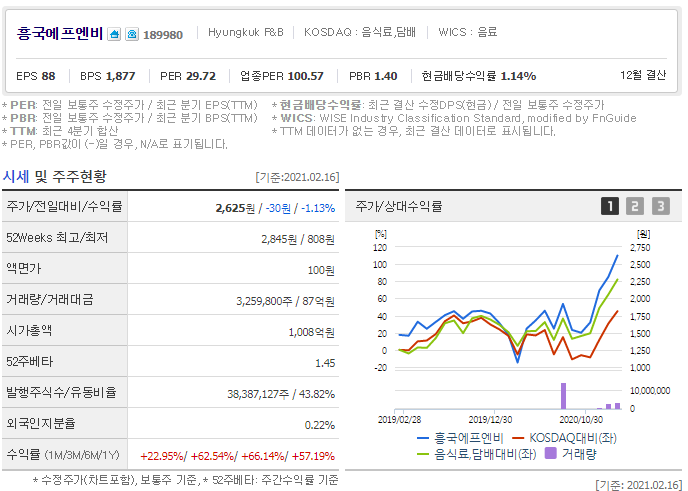
Task: Click the 52Weeks 최고/최저 row label
Action: pyautogui.click(x=57, y=237)
